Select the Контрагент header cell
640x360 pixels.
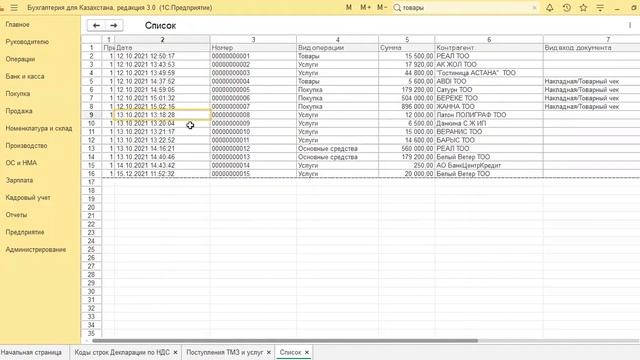point(489,48)
